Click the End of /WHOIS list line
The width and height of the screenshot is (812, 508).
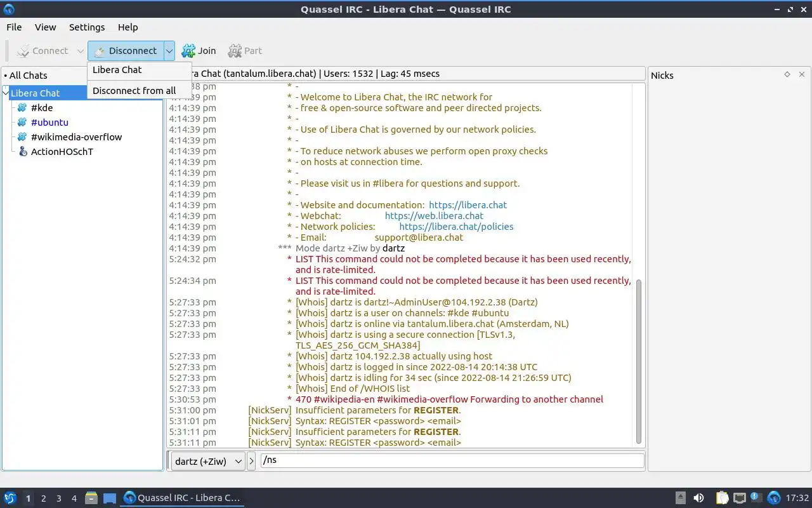[353, 389]
